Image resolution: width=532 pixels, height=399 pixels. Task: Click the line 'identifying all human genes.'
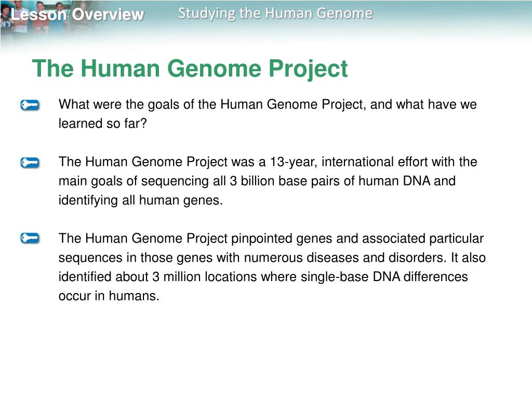[x=141, y=200]
